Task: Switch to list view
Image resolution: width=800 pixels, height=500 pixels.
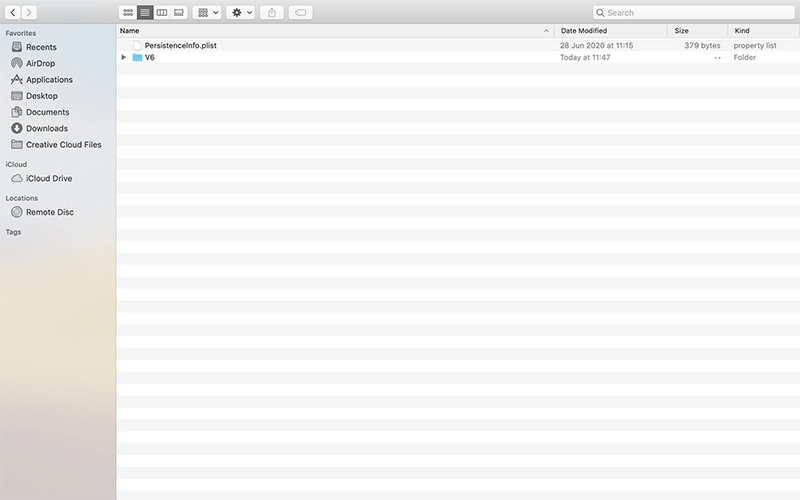Action: point(145,12)
